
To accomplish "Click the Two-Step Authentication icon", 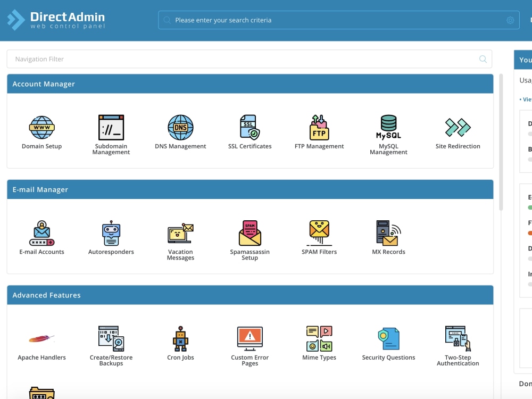I will 458,338.
